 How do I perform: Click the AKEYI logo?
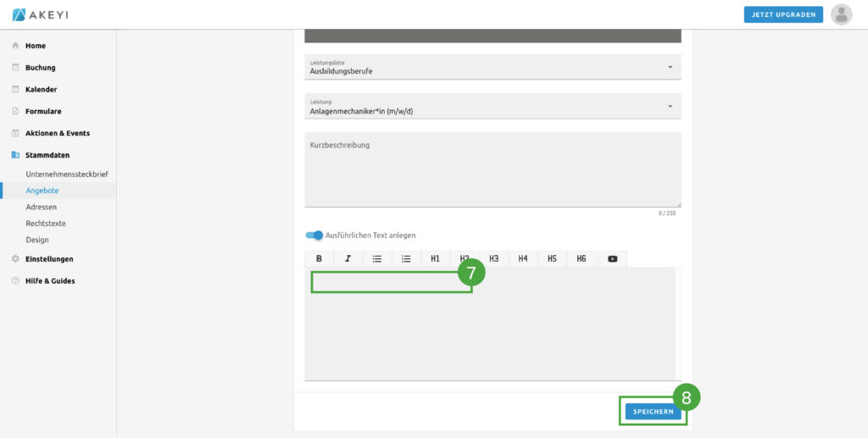click(42, 14)
